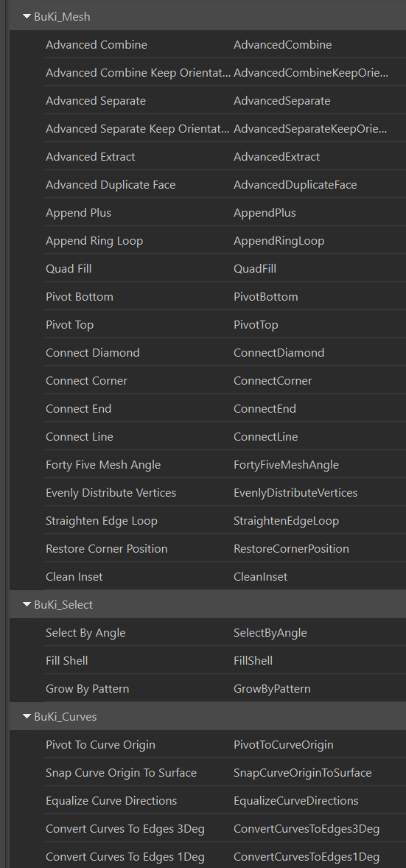Select the Straighten Edge Loop row
Screen dimensions: 406x868
102,520
